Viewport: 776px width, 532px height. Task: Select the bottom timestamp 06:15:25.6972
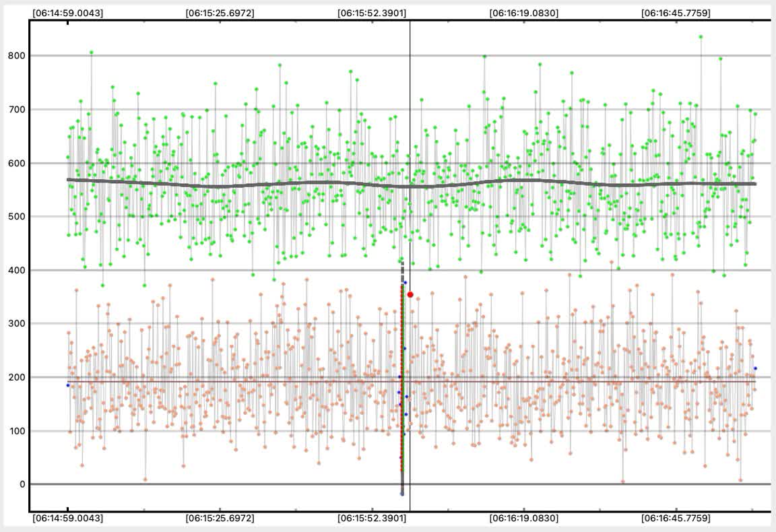pos(220,519)
